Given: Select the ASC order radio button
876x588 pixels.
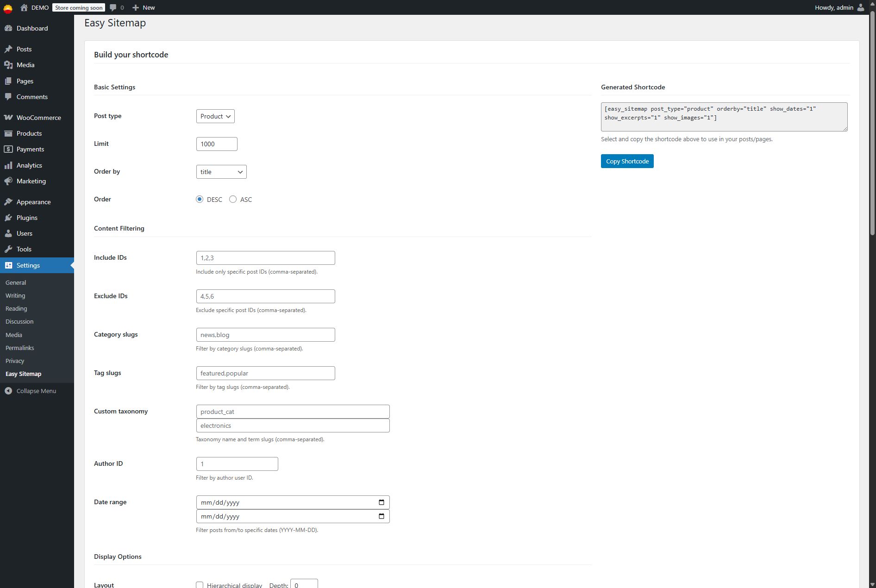Looking at the screenshot, I should point(233,200).
